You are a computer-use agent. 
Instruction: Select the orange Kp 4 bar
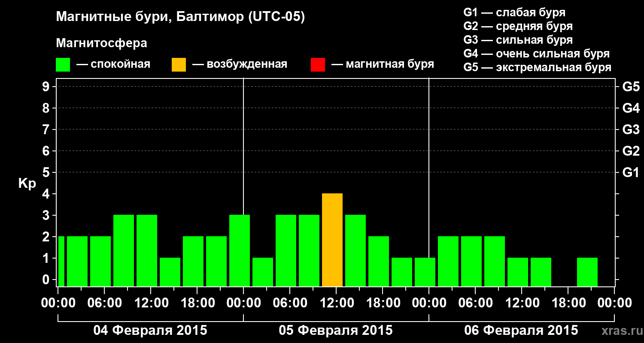332,240
